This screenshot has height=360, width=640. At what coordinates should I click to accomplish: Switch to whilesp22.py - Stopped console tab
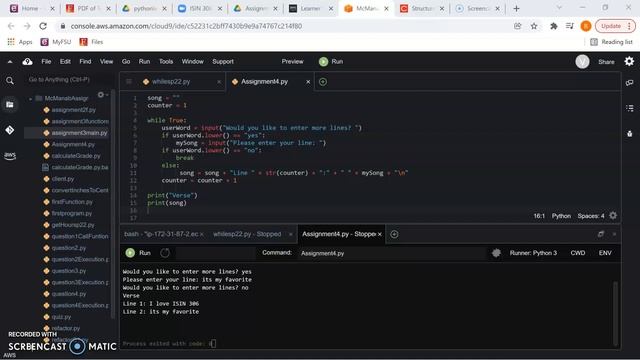[247, 234]
